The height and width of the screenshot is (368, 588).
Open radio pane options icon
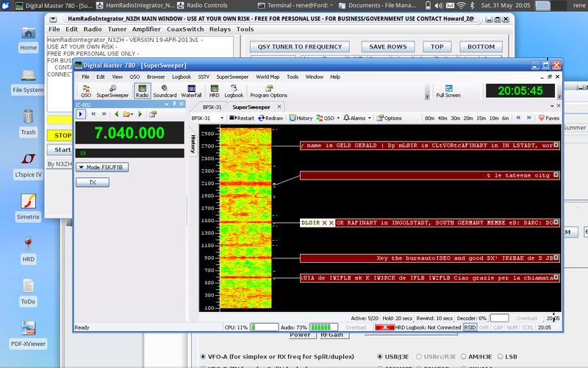(x=153, y=114)
